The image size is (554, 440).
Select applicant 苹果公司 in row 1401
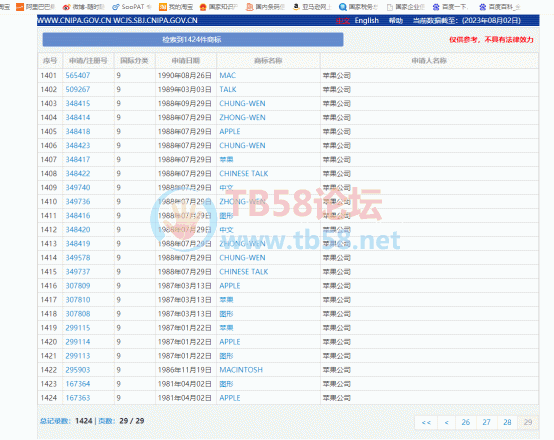point(336,75)
